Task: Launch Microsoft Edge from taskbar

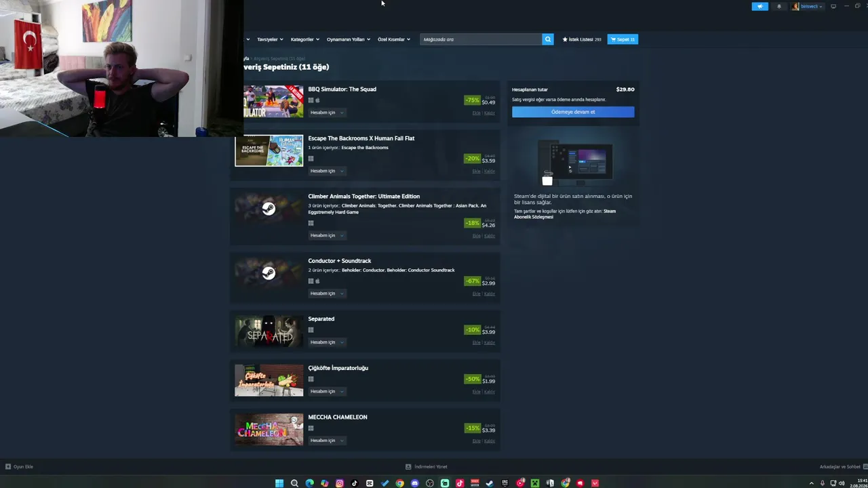Action: tap(310, 483)
